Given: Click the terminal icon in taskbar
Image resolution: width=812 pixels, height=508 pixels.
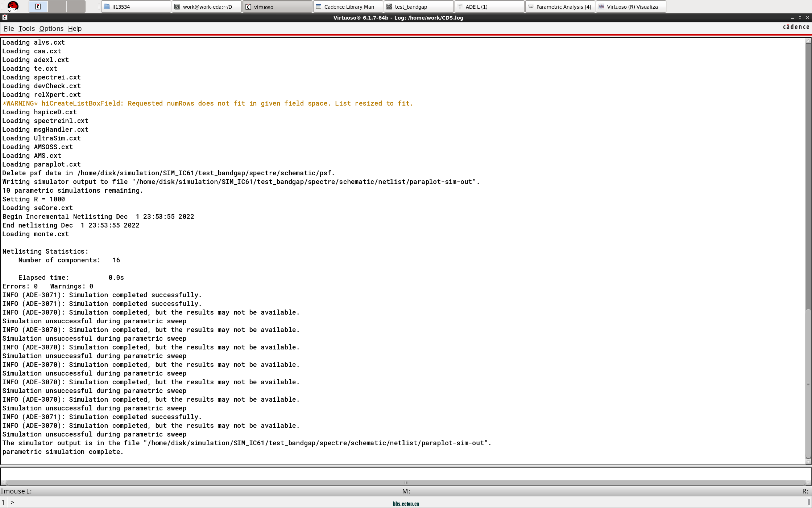Looking at the screenshot, I should 177,7.
